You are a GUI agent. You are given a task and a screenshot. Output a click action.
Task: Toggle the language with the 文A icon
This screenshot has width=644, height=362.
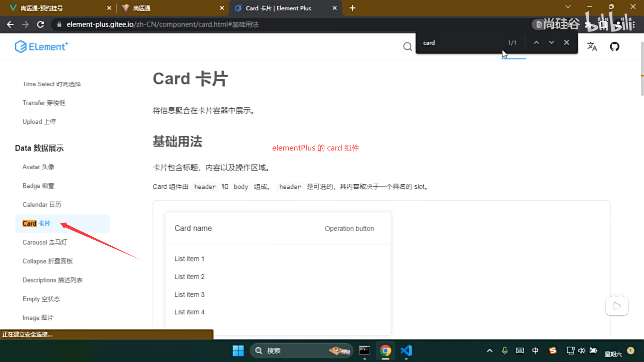pos(592,47)
